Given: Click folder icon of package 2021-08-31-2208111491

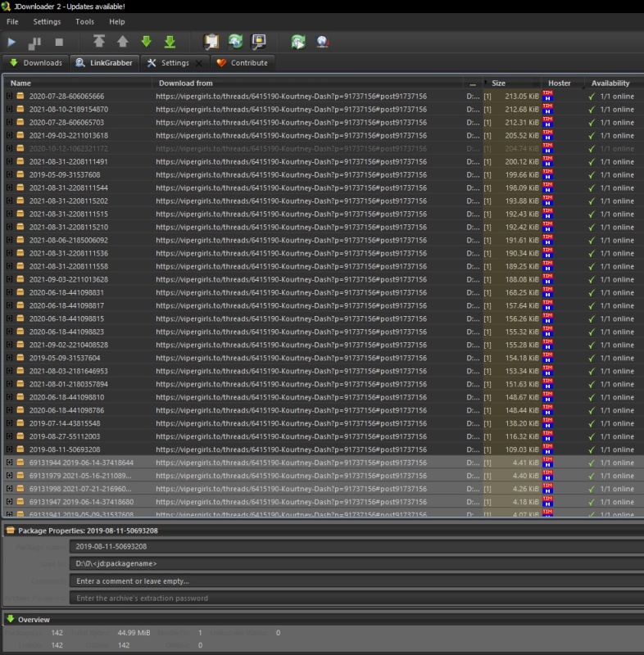Looking at the screenshot, I should [x=20, y=161].
